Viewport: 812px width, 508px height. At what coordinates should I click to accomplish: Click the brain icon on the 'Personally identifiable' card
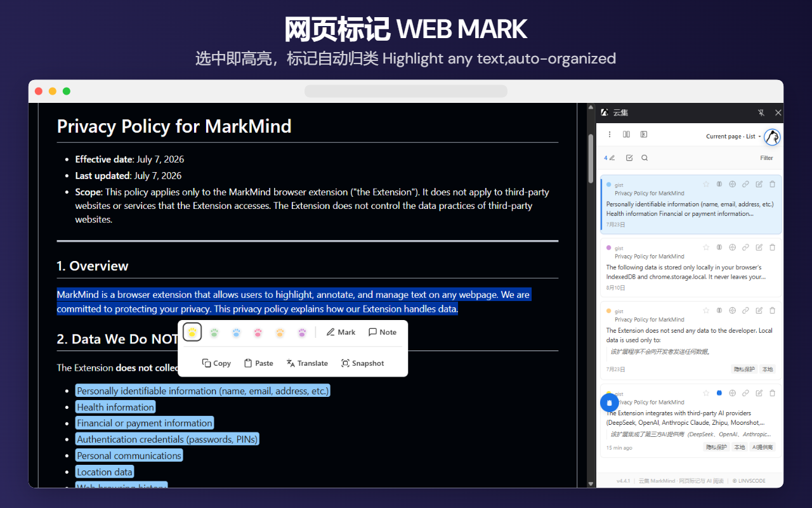[719, 184]
